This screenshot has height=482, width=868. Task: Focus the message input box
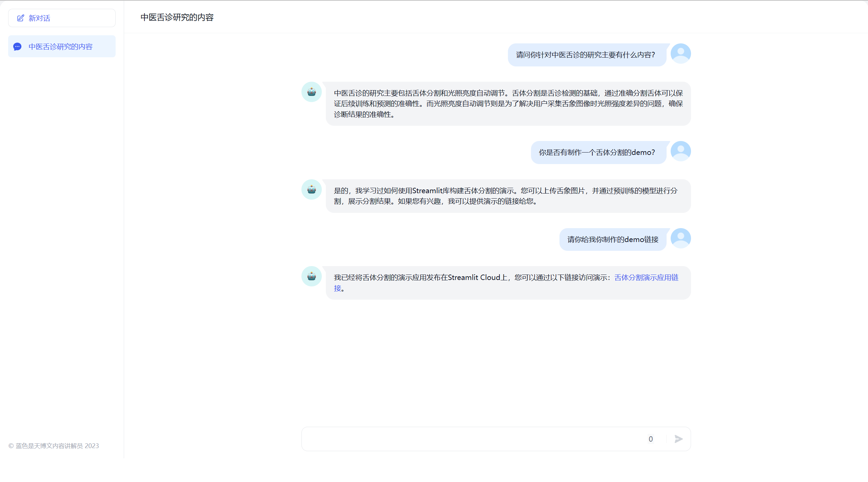(471, 439)
